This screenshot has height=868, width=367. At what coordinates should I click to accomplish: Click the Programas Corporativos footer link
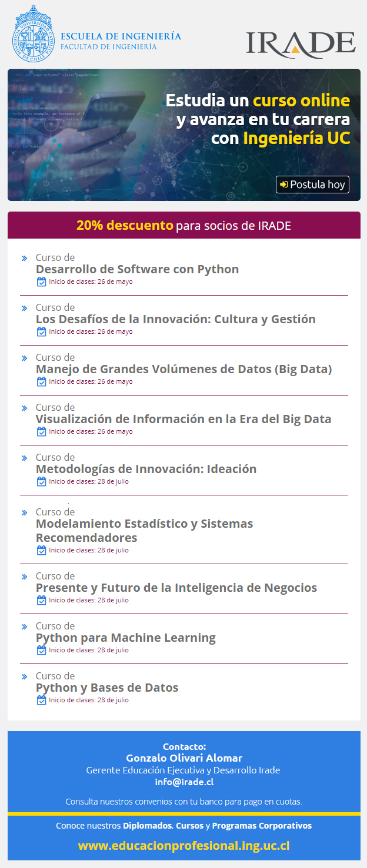pyautogui.click(x=262, y=826)
